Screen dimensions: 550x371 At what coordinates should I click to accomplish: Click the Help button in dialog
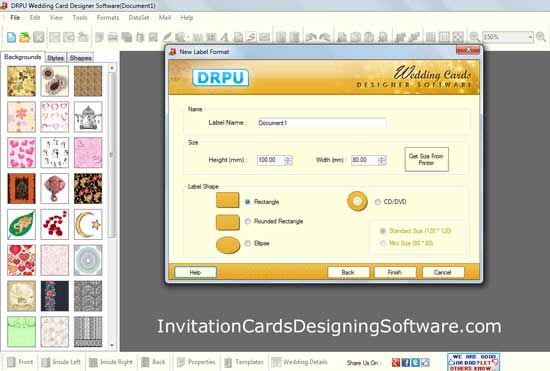195,272
